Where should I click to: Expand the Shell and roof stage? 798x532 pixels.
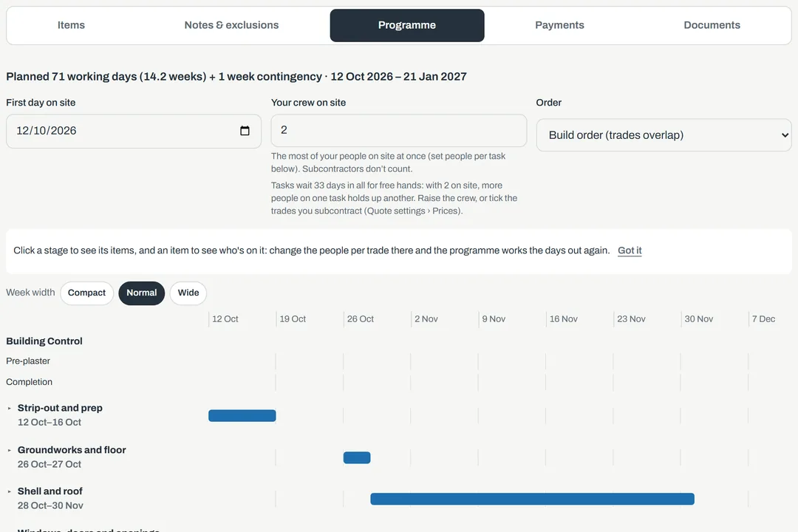[9, 491]
